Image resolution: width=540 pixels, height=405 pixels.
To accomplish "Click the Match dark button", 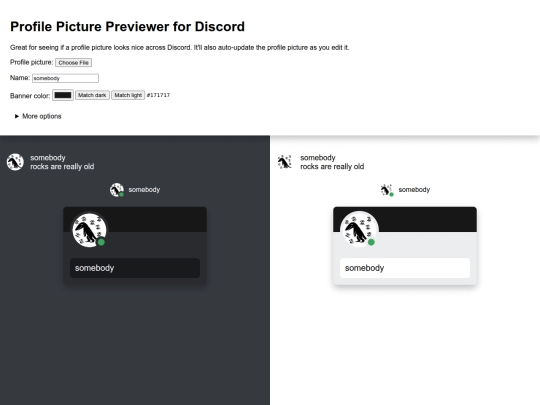I will click(x=92, y=95).
